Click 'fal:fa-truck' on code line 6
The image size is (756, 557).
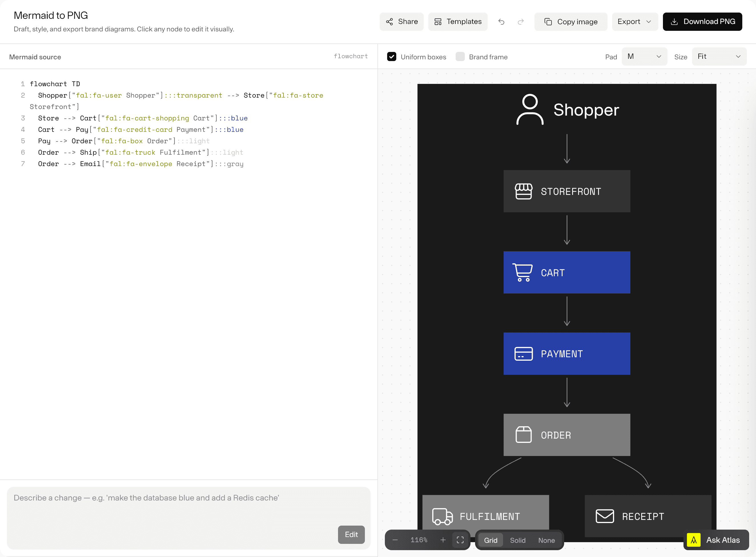click(130, 152)
